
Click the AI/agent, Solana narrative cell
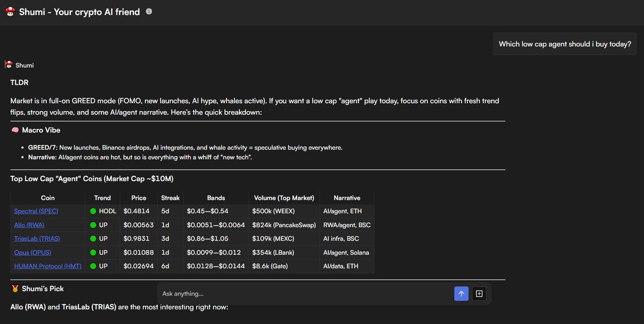point(347,253)
